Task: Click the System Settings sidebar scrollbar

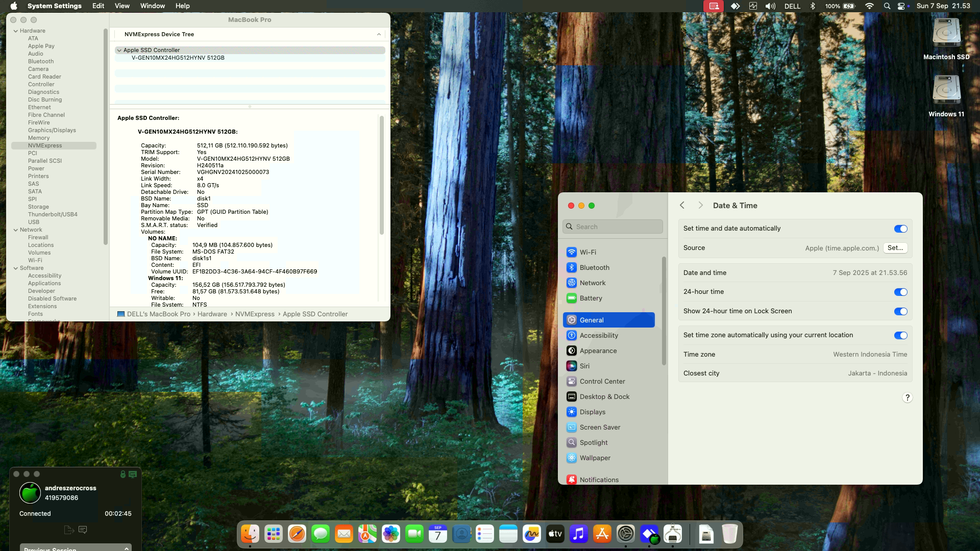Action: coord(664,311)
